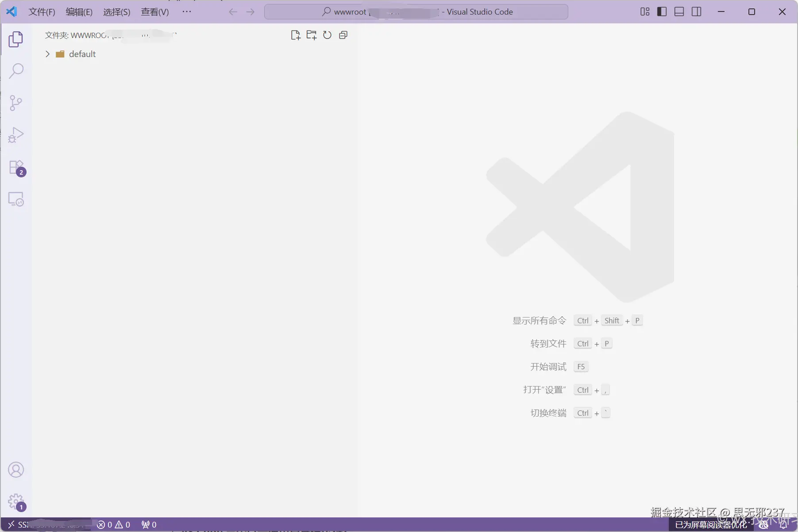
Task: Open the Extensions view with badge 2
Action: 17,168
